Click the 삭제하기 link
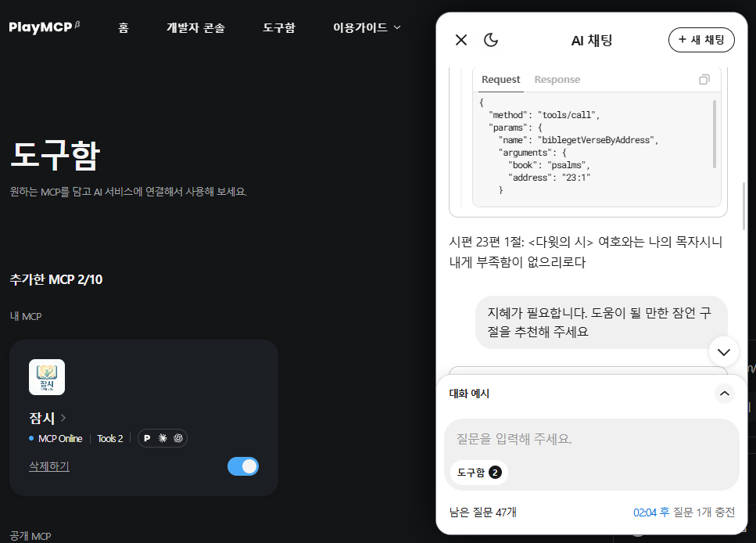This screenshot has height=543, width=756. (49, 466)
